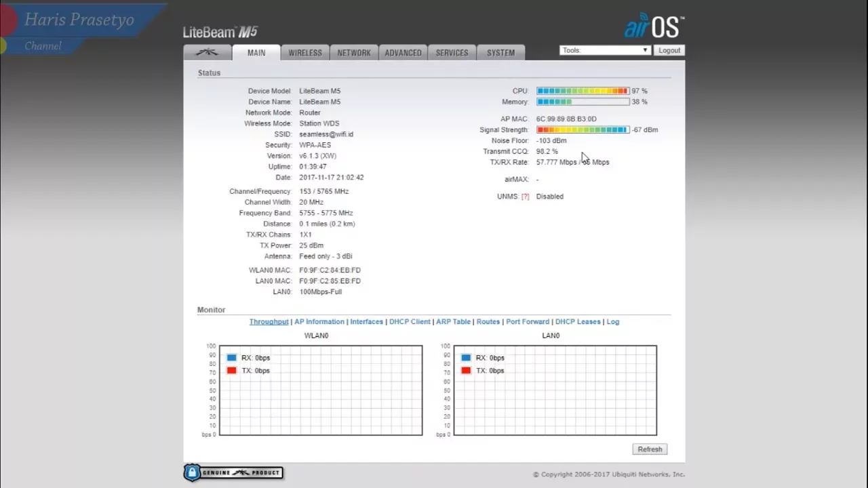Click the date value 2017-11-17 21:02:42
Viewport: 868px width, 488px height.
pyautogui.click(x=332, y=178)
